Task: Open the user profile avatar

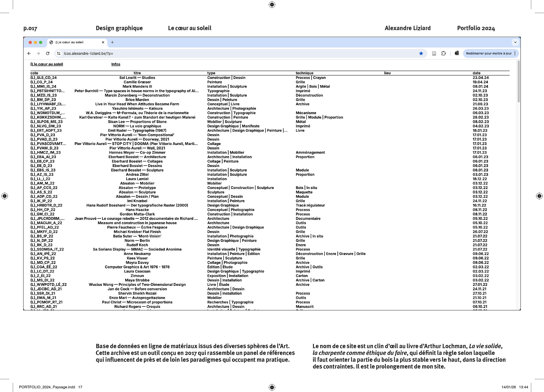Action: (457, 53)
